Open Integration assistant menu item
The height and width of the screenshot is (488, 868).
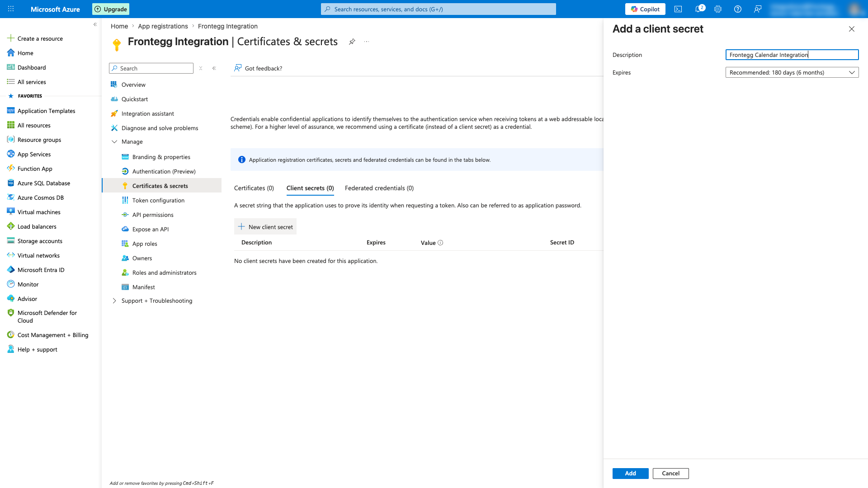click(148, 113)
